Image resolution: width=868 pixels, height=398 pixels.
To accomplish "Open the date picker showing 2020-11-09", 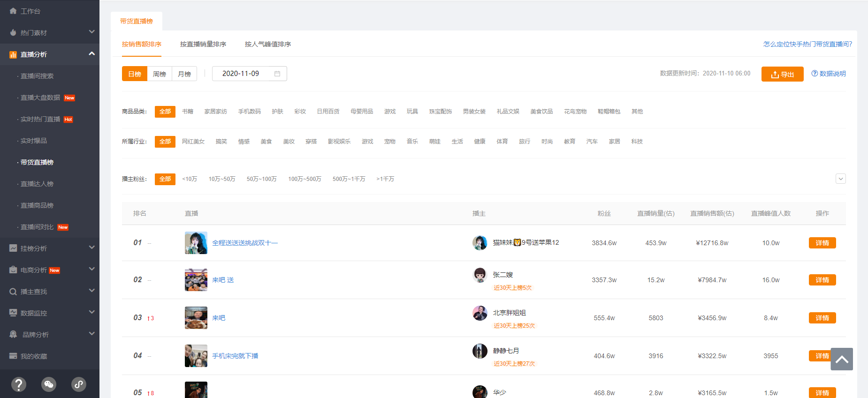I will [250, 74].
